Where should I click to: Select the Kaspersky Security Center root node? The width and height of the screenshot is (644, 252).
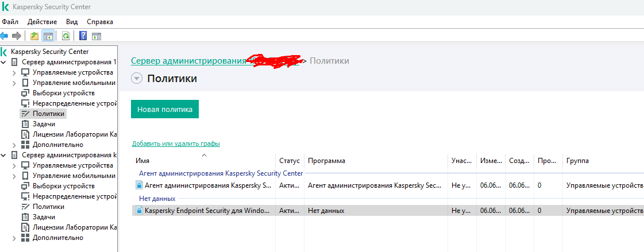49,52
